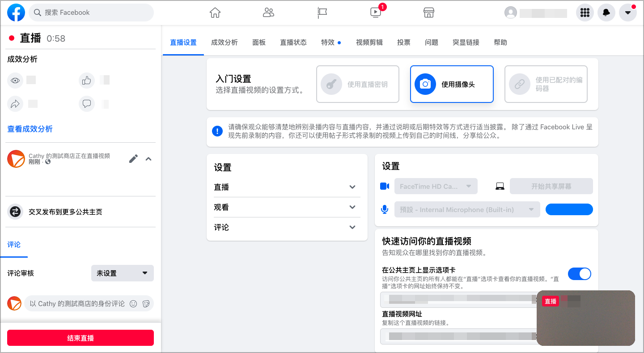Choose the 使用已配对的编码器 option
This screenshot has height=353, width=644.
pos(546,84)
